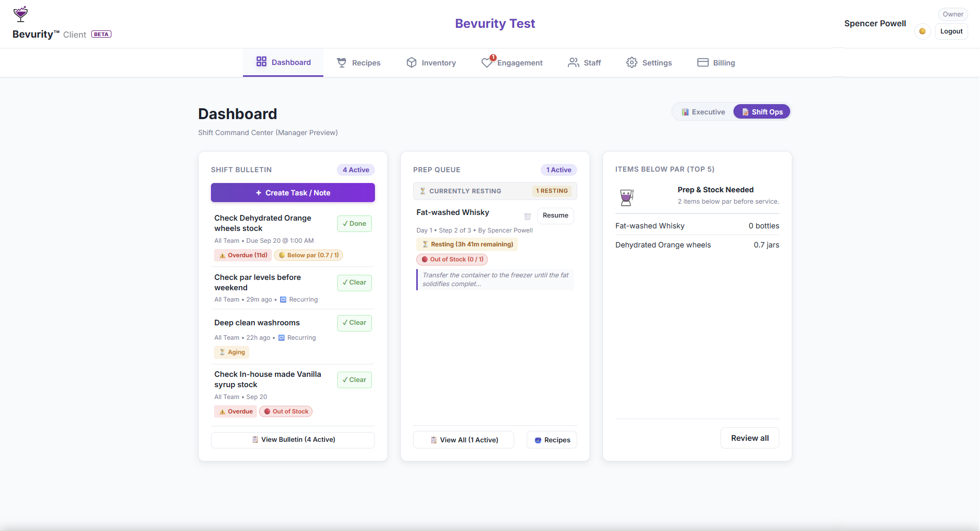
Task: Open View All (1 Active) prep queue
Action: coord(464,440)
